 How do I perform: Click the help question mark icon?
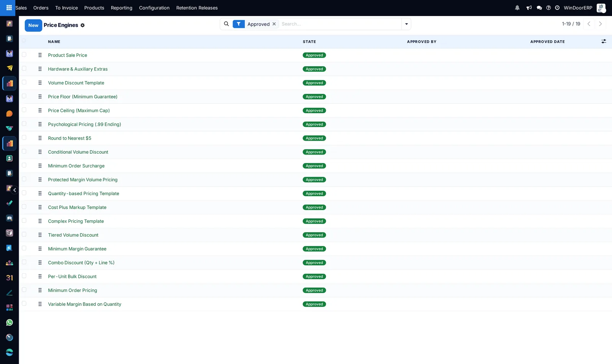549,8
